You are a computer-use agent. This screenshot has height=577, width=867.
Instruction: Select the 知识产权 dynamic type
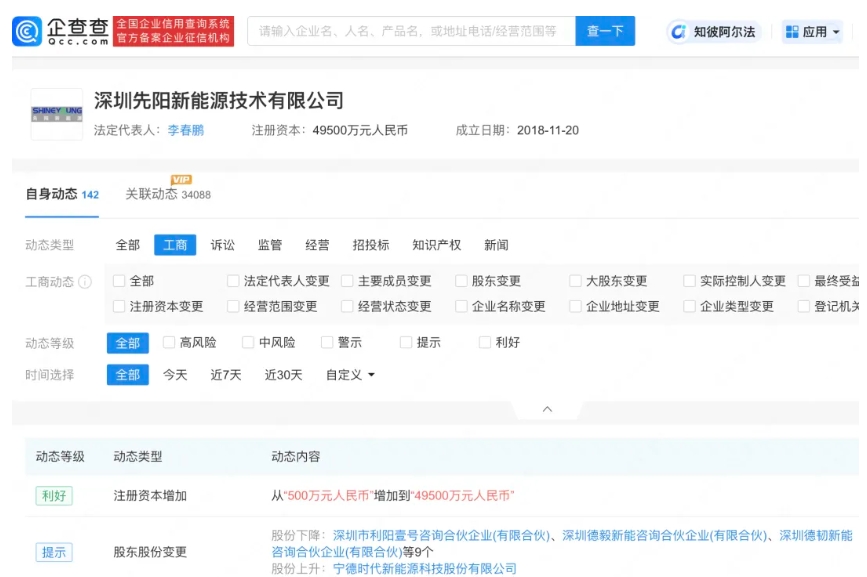437,245
